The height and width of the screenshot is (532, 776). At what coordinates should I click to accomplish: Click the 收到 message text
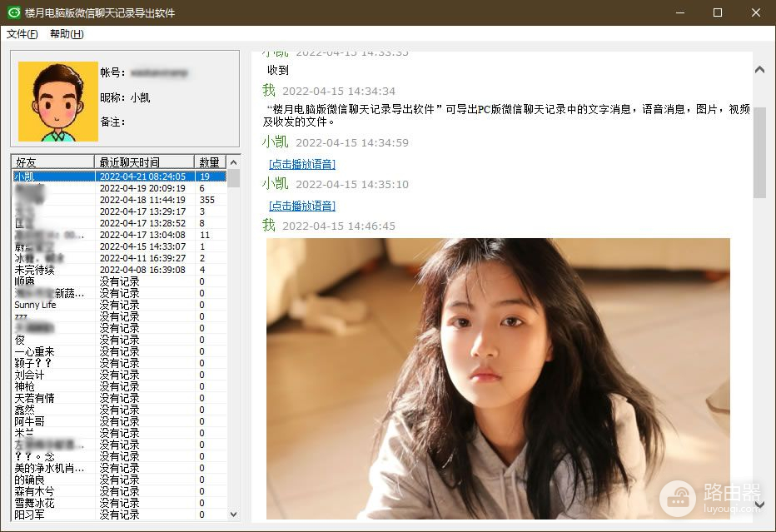click(x=277, y=70)
